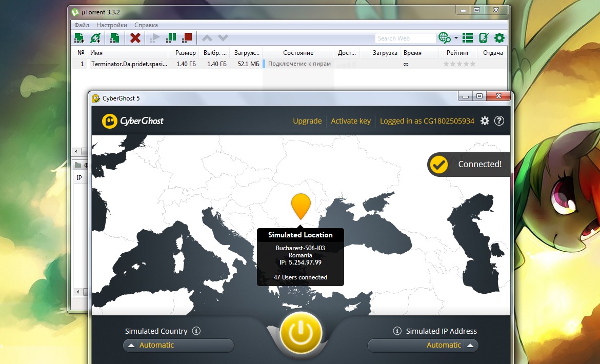Toggle the yellow VPN power button
This screenshot has width=600, height=364.
click(301, 333)
